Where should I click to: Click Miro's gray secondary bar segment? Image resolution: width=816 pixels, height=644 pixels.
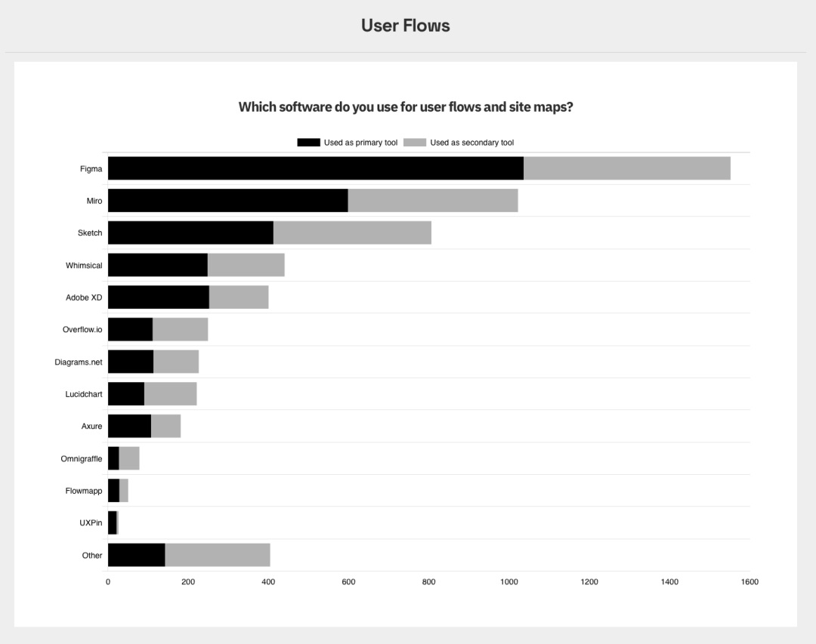click(432, 201)
